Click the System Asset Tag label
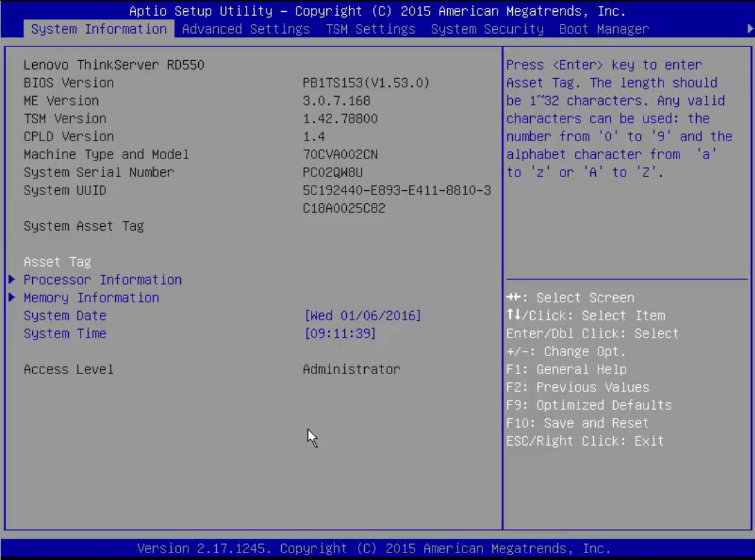This screenshot has width=755, height=560. point(84,226)
